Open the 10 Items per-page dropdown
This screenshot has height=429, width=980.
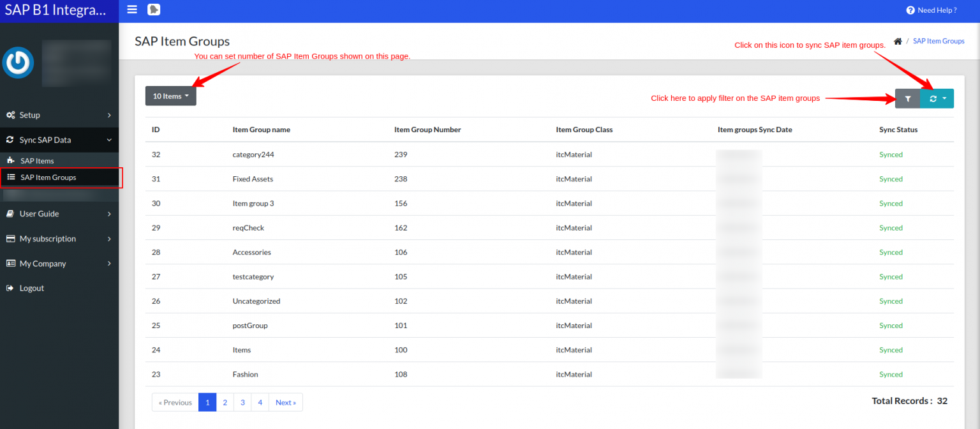tap(170, 96)
